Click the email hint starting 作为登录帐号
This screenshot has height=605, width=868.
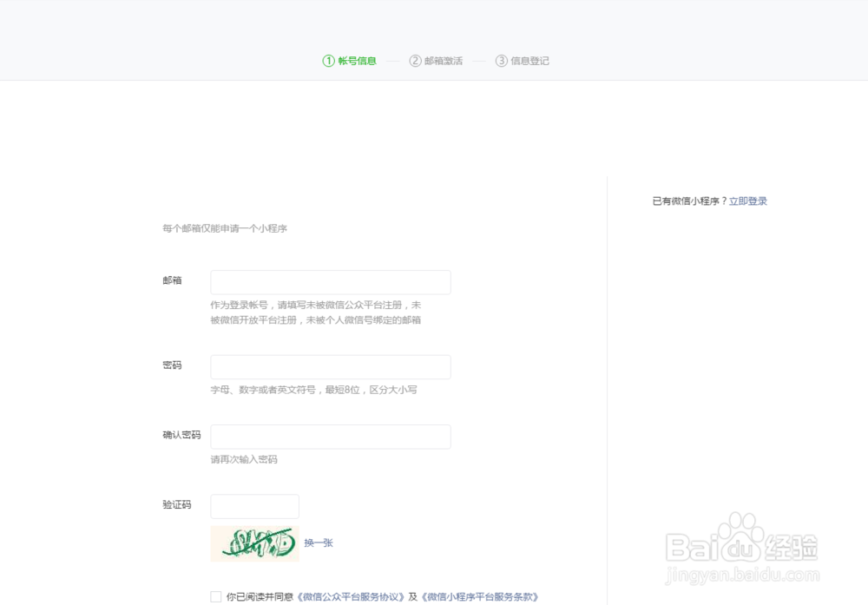pyautogui.click(x=316, y=312)
